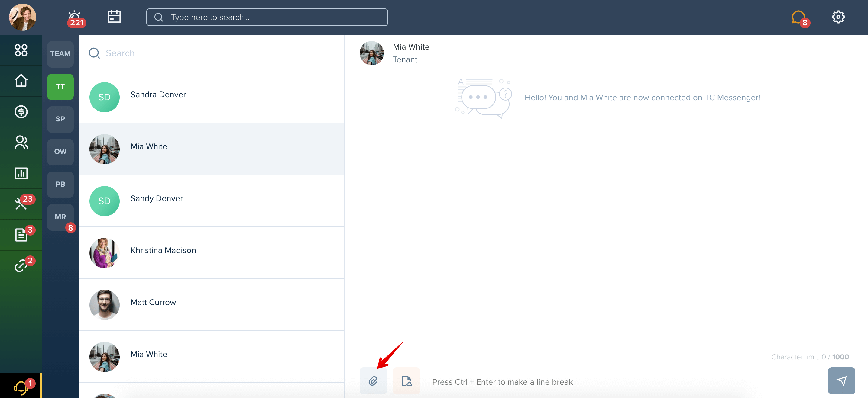Open the home properties icon in sidebar

click(21, 81)
